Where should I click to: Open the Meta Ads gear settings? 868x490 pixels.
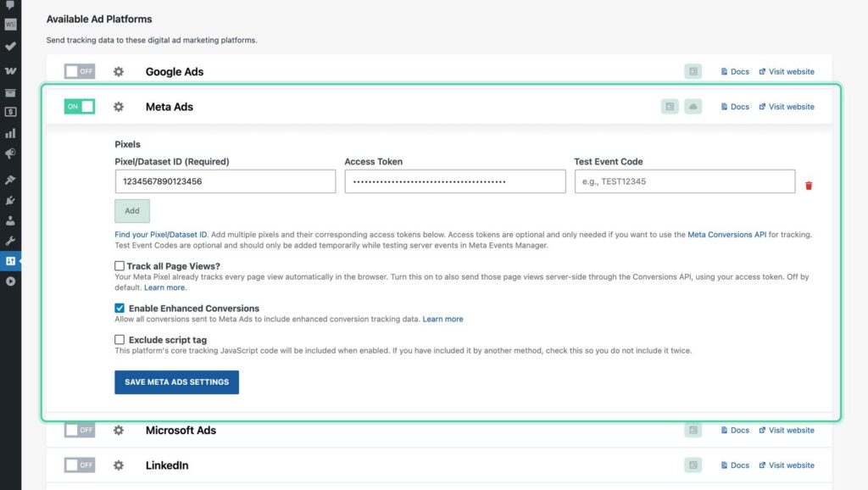pos(119,106)
